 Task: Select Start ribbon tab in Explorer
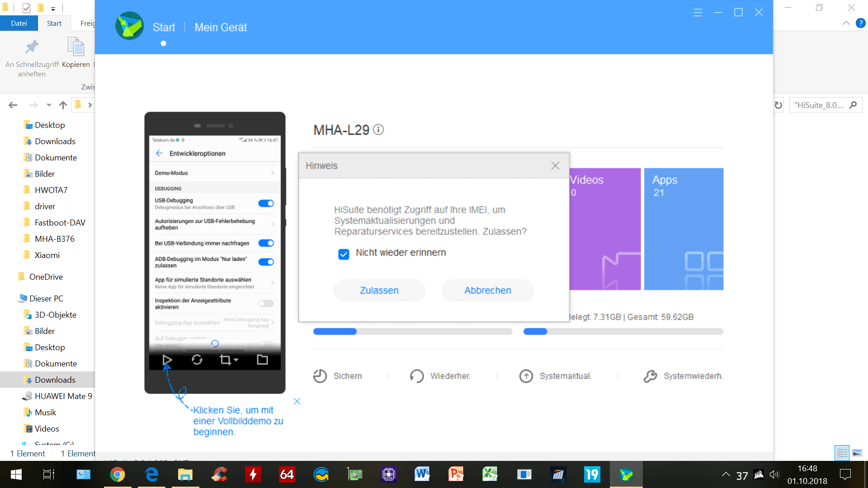tap(54, 23)
